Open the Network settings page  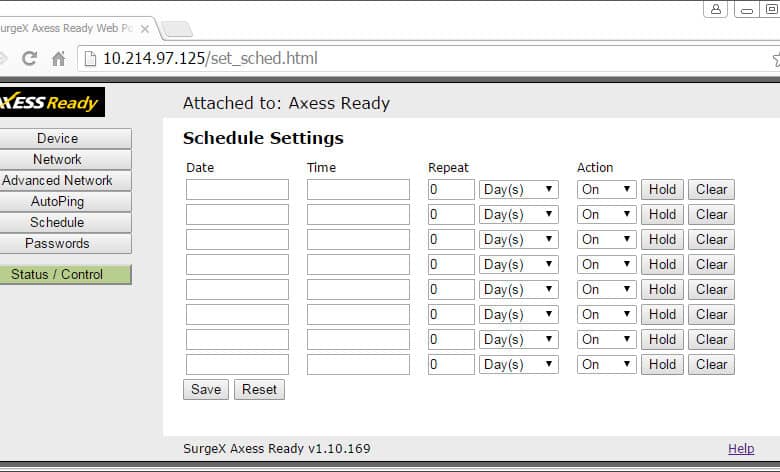(65, 159)
